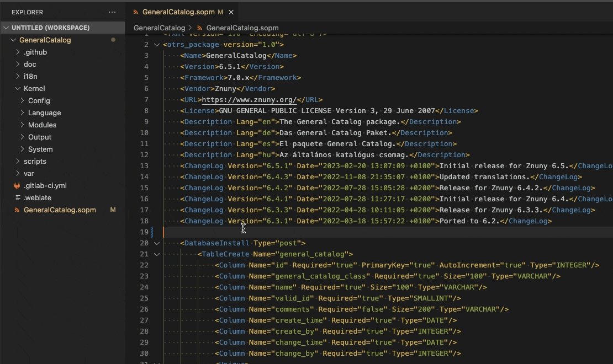Open the https://www.znuny.org/ link
This screenshot has height=364, width=613.
click(x=249, y=100)
